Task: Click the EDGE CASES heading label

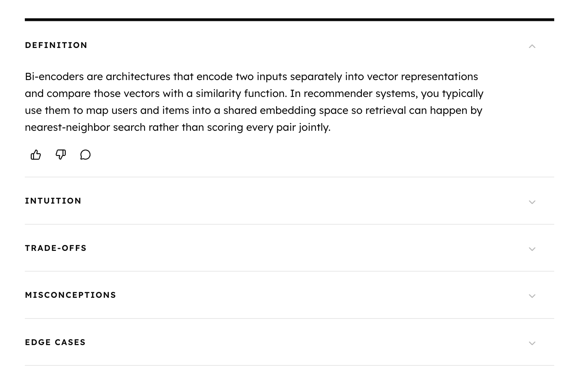Action: click(x=55, y=342)
